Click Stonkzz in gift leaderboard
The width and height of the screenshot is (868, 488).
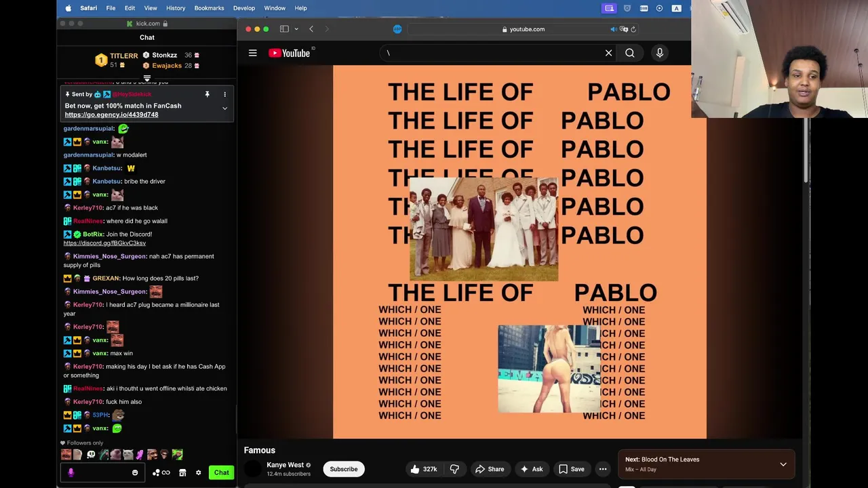(x=164, y=55)
